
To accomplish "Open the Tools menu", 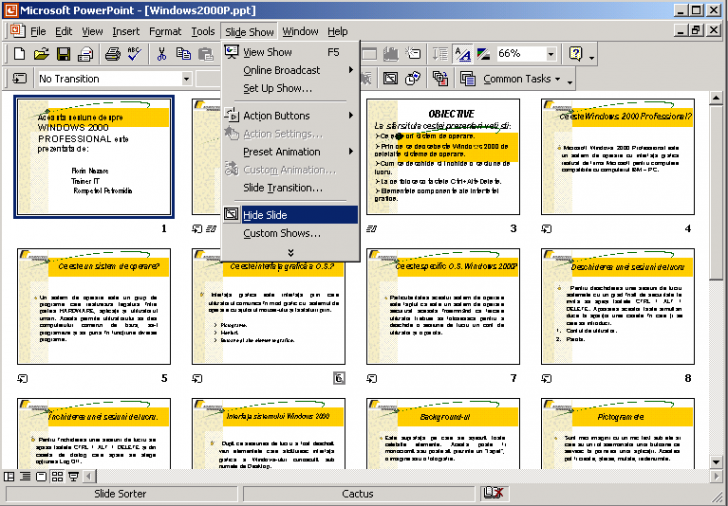I will tap(203, 31).
